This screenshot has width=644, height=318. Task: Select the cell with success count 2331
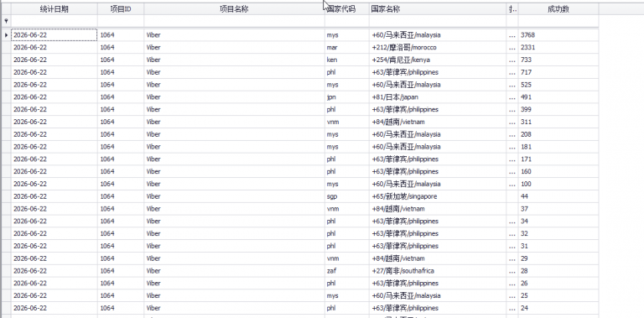(558, 48)
